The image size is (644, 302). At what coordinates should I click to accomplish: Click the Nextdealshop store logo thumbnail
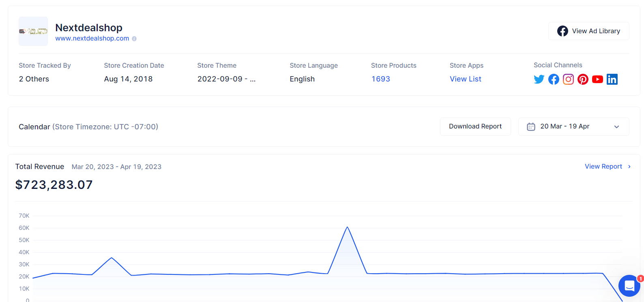click(x=33, y=31)
